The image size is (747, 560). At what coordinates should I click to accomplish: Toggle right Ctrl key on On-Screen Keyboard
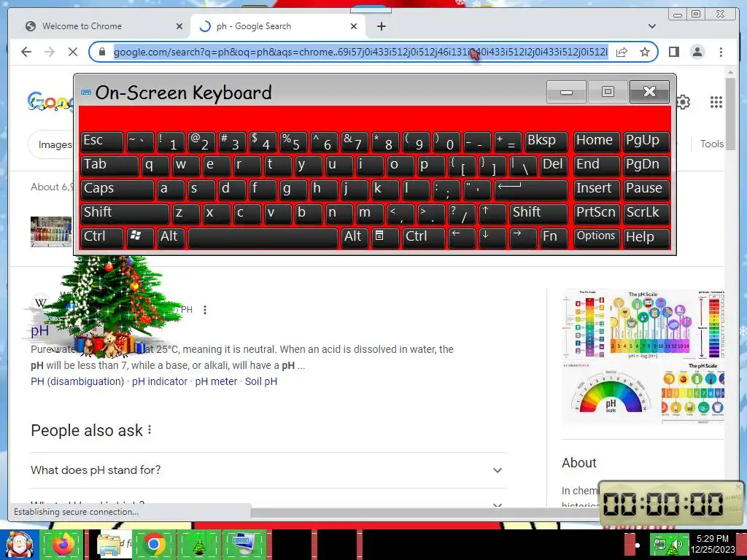[422, 237]
